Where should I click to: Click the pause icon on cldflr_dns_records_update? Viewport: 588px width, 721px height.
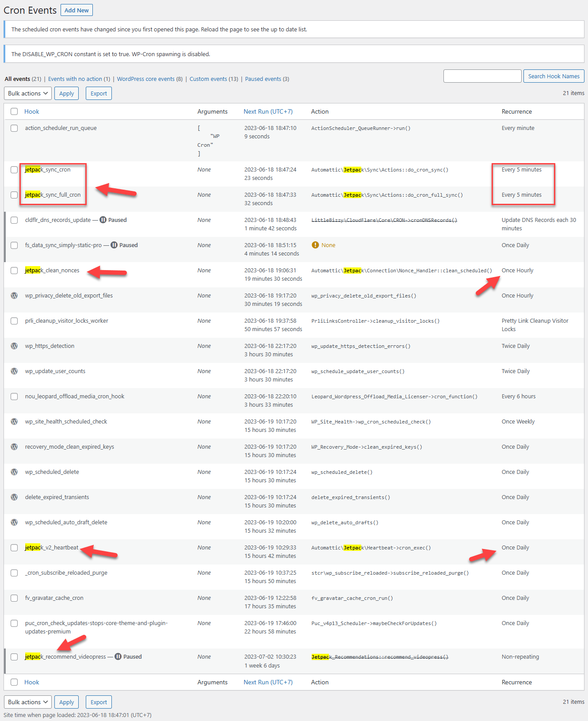pos(103,220)
